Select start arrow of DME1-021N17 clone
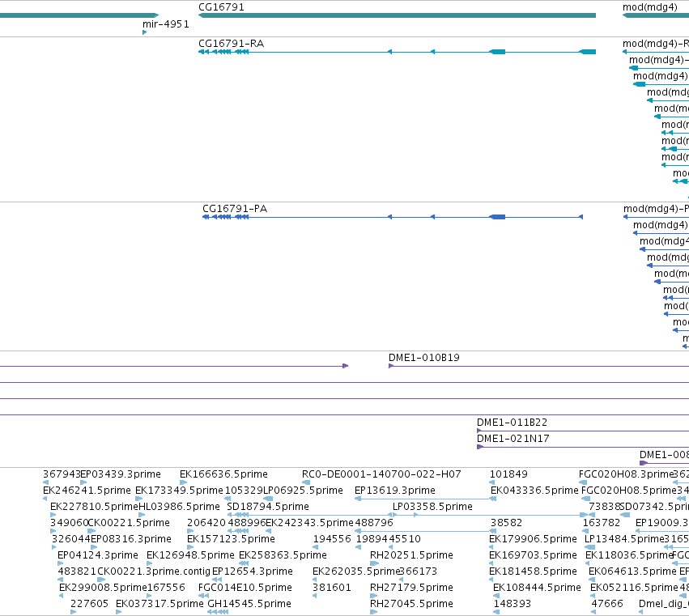This screenshot has height=616, width=689. click(x=480, y=448)
